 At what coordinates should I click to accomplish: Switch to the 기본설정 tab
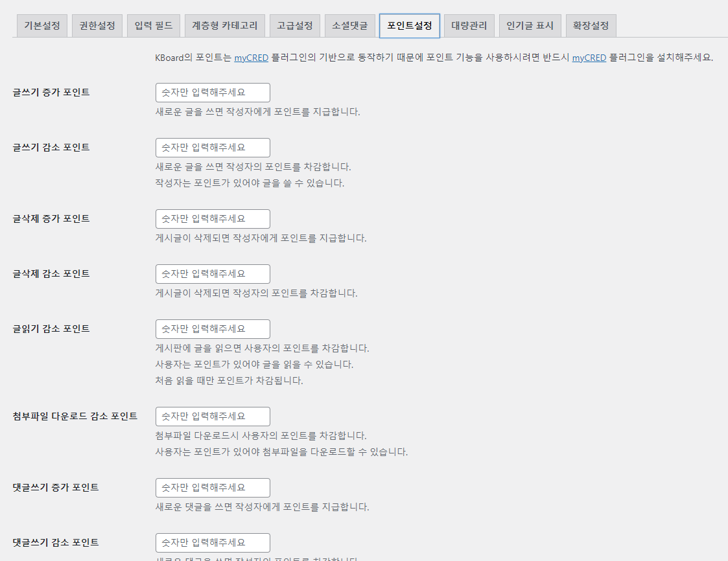(41, 25)
